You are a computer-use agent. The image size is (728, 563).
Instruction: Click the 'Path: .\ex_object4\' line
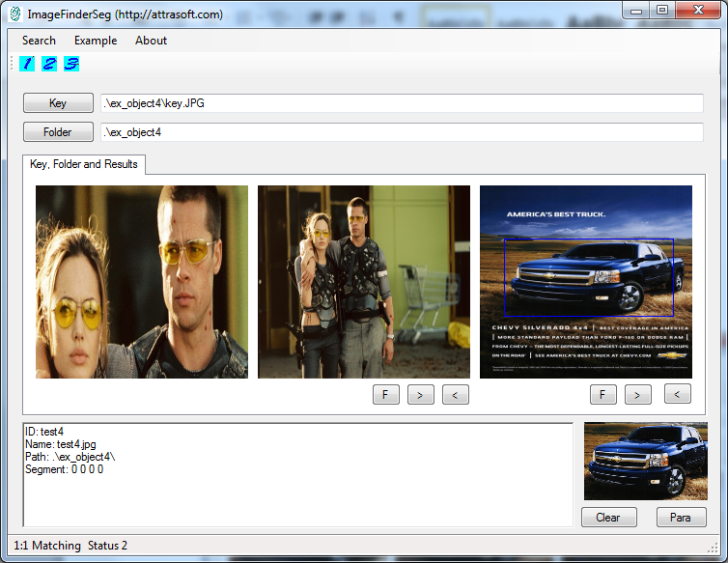[70, 457]
